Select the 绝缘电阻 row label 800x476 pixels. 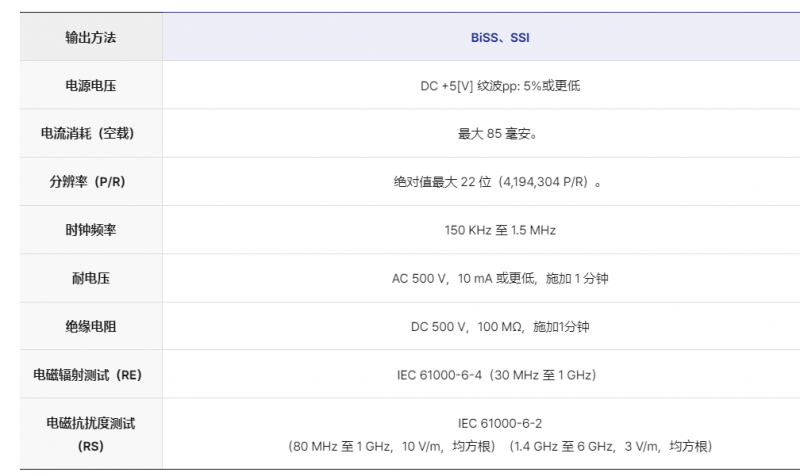pyautogui.click(x=90, y=326)
